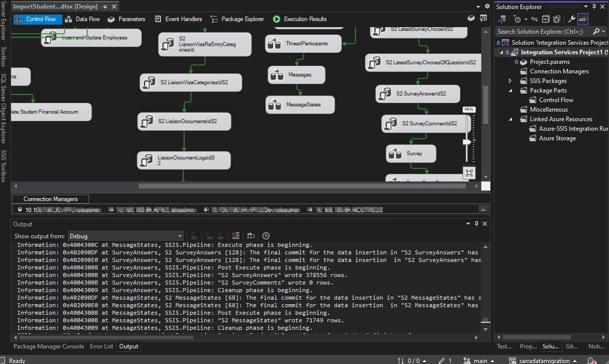609x364 pixels.
Task: Open the Output window options dropdown arrow
Action: pyautogui.click(x=468, y=224)
